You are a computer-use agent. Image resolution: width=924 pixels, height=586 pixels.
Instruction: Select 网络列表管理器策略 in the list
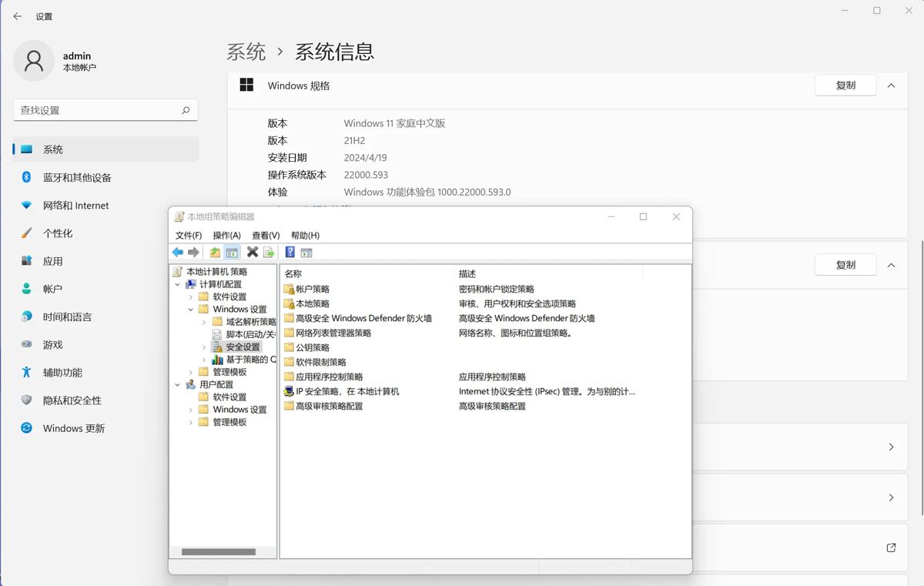point(333,333)
